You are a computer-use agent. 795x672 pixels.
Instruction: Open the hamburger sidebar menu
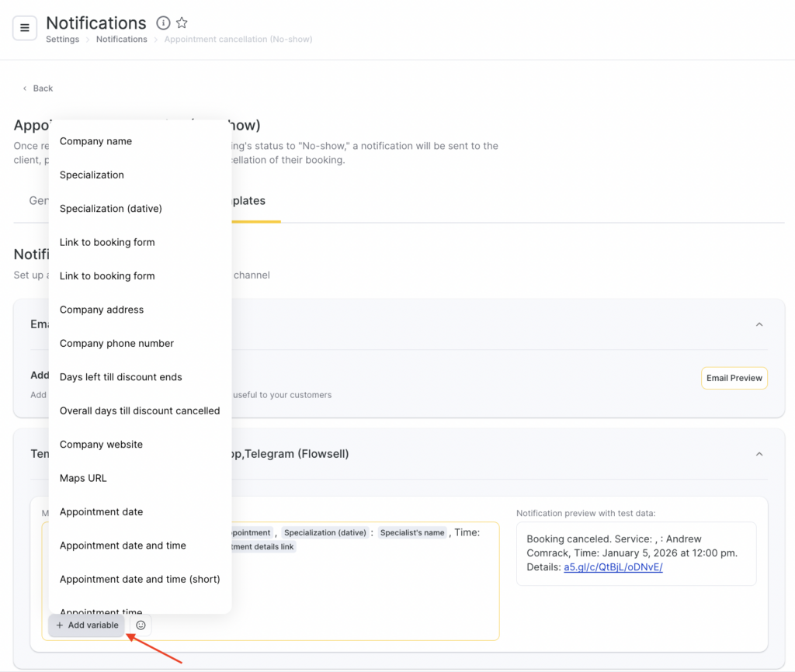pyautogui.click(x=25, y=28)
